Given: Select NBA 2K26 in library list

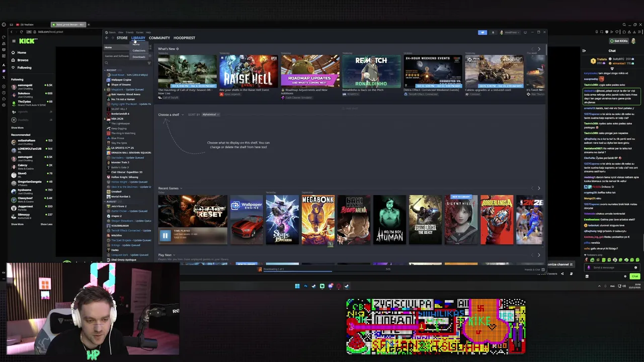Looking at the screenshot, I should pos(117,119).
